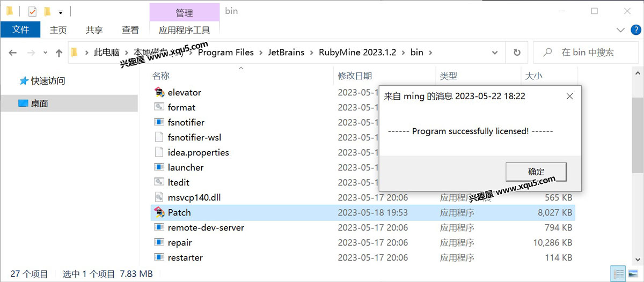Click the Patch application icon

coord(159,212)
